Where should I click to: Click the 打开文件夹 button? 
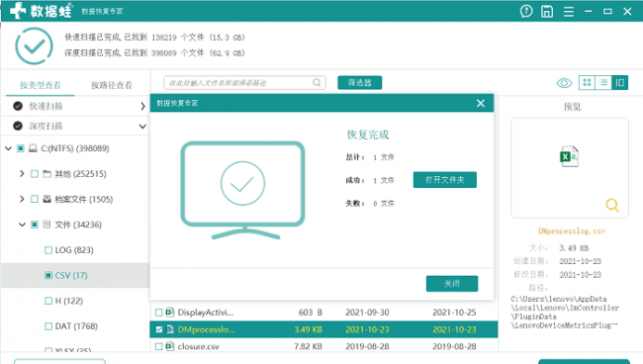[445, 180]
